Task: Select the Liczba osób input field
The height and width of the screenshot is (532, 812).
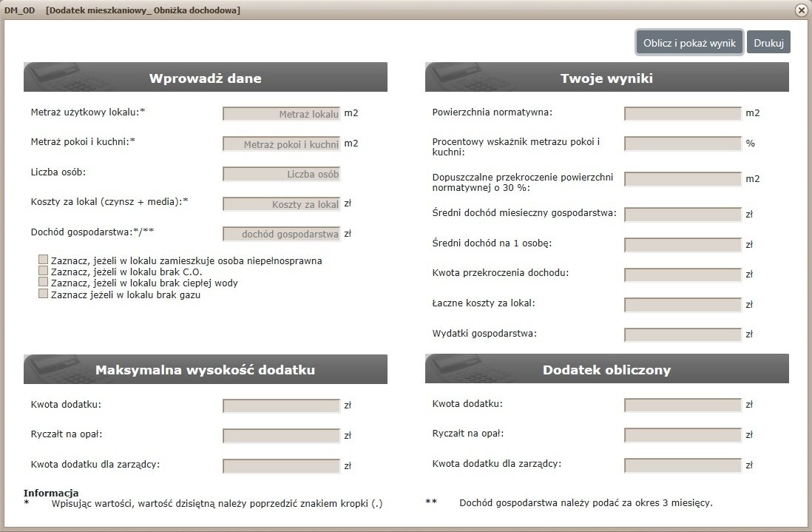Action: click(281, 174)
